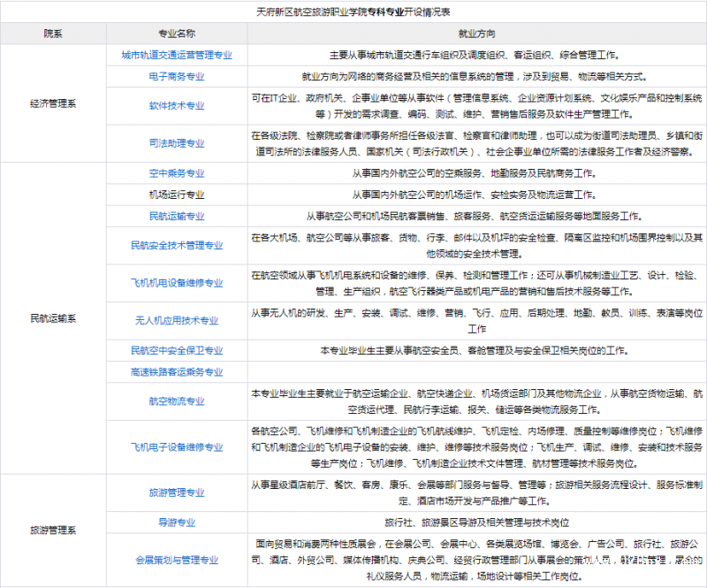Open the 空中乘务专业 link
The width and height of the screenshot is (707, 588).
(177, 173)
